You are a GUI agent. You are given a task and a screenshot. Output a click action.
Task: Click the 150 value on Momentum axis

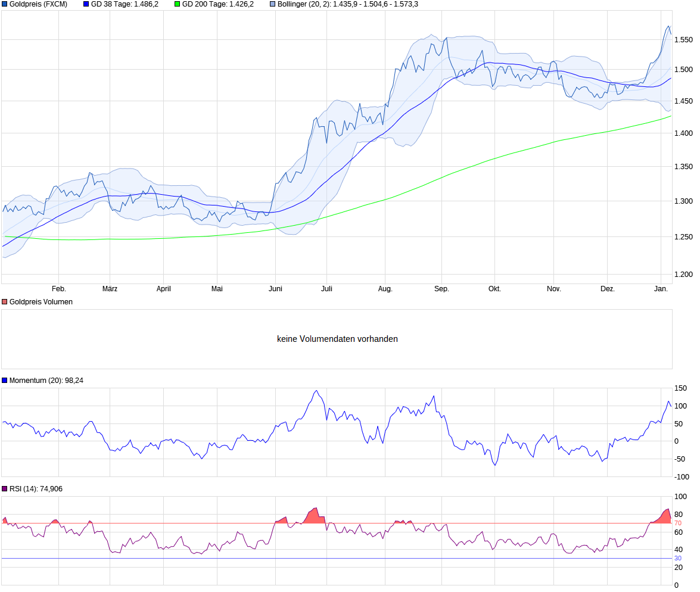(x=680, y=388)
